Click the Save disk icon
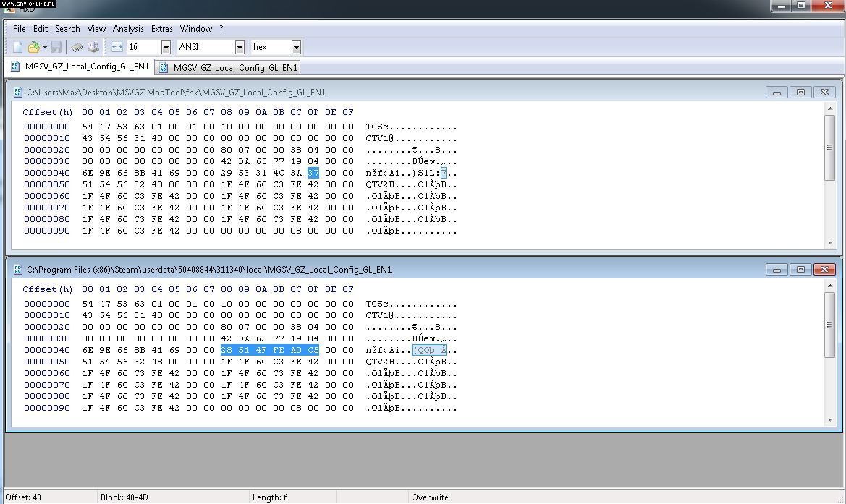 coord(56,47)
